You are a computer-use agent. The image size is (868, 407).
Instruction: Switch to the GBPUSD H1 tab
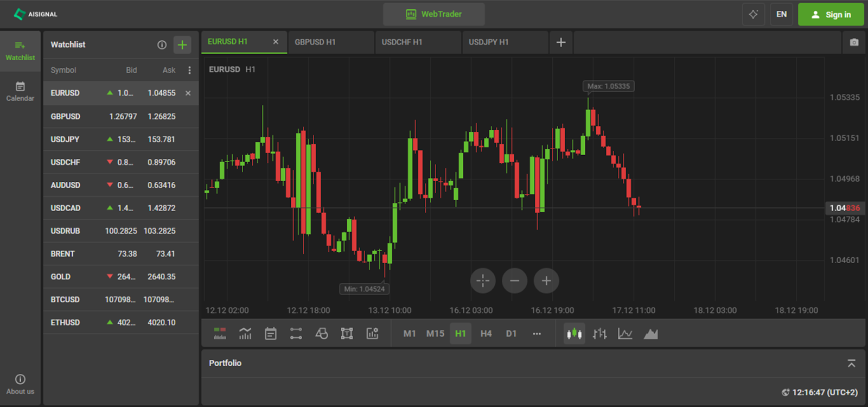[331, 42]
